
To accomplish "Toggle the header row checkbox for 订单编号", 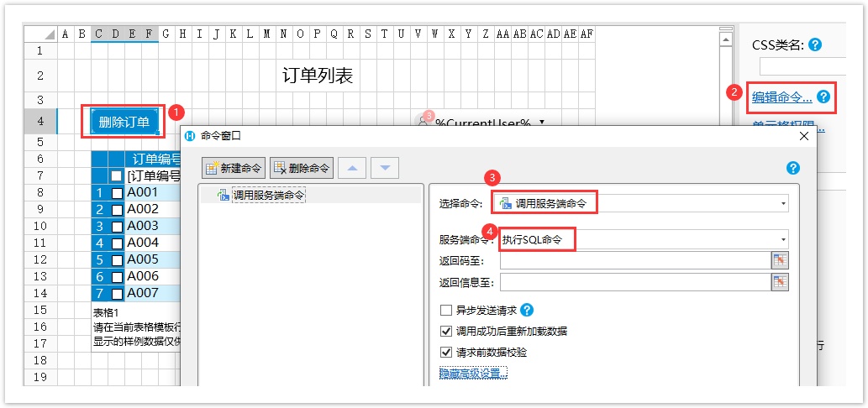I will coord(117,176).
